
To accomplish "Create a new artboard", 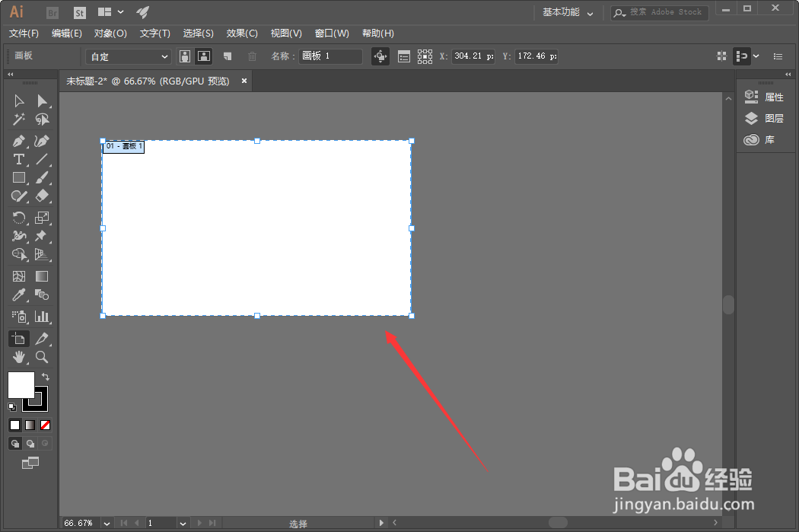I will click(228, 56).
